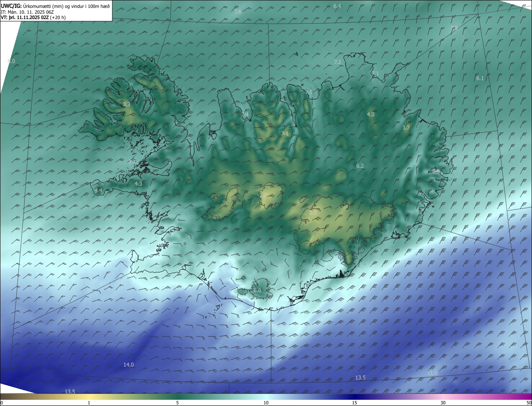The width and height of the screenshot is (532, 406).
Task: Click the 5 tick label on the colour scale
Action: coord(177,403)
